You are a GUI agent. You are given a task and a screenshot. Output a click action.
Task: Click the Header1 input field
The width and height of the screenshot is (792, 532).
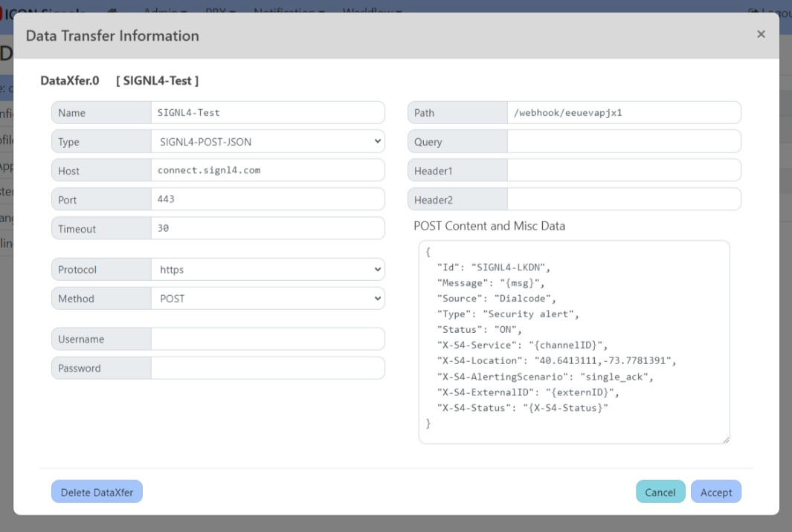click(x=623, y=171)
